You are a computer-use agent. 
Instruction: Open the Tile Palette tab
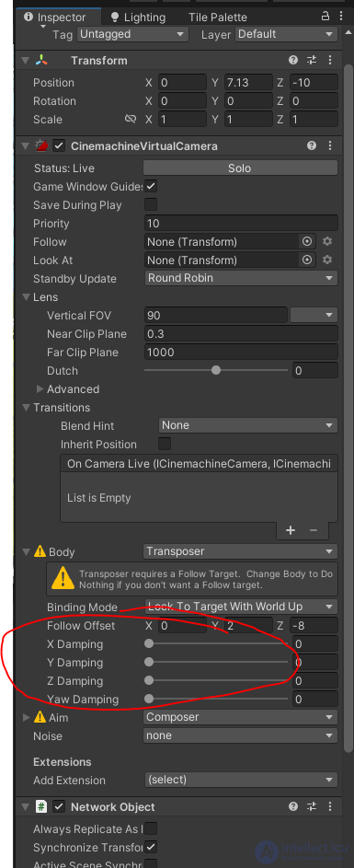coord(217,17)
